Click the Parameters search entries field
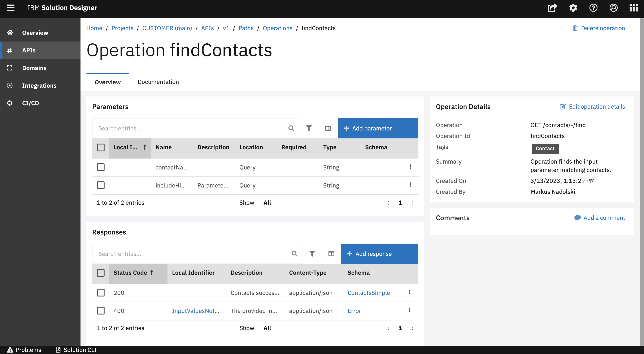Screen dimensions: 644x354 pos(190,128)
